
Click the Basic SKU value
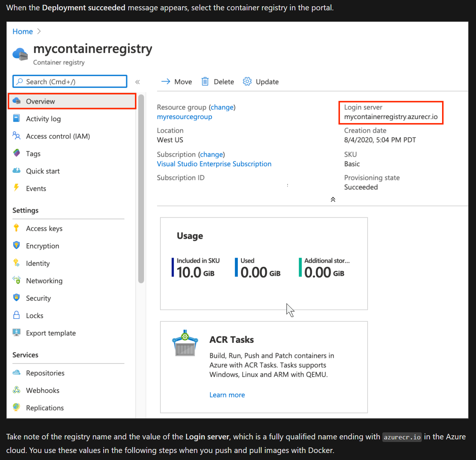click(x=352, y=164)
